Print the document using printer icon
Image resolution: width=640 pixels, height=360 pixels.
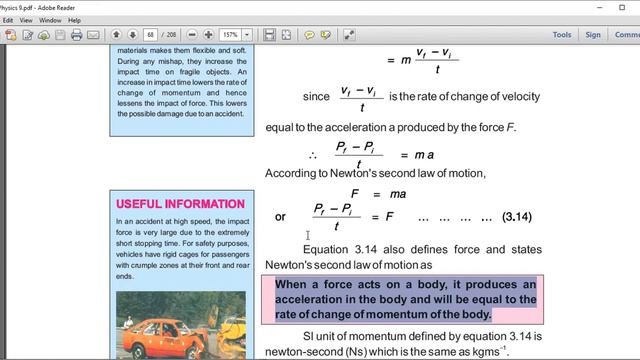point(76,35)
